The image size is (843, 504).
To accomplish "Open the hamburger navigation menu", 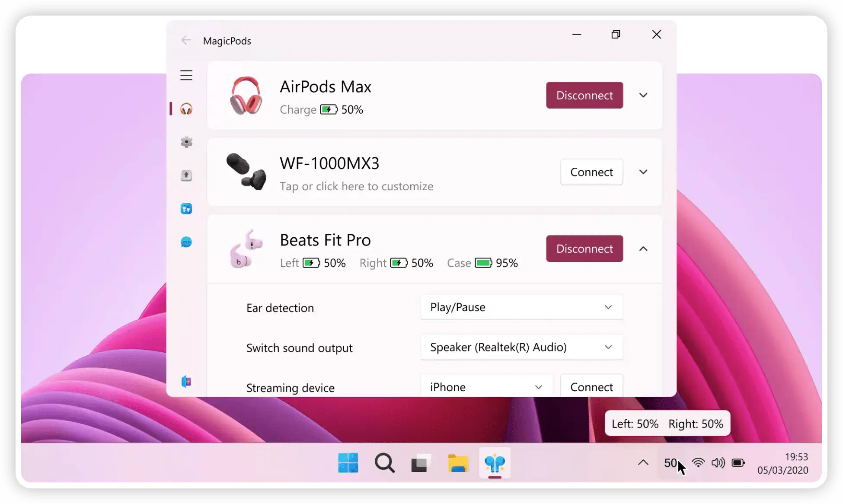I will (x=186, y=75).
